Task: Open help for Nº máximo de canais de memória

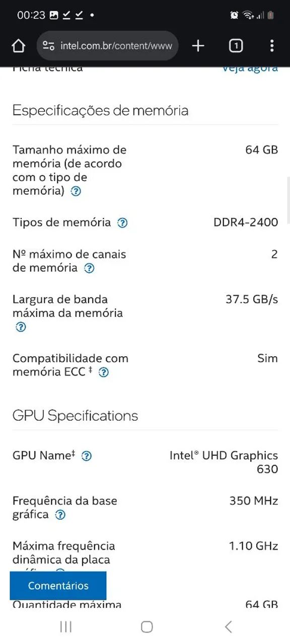Action: click(89, 268)
